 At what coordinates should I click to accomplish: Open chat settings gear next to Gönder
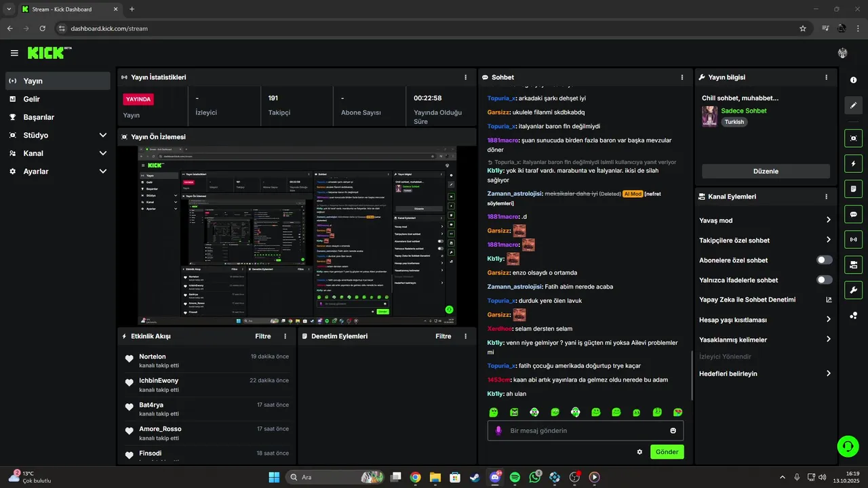pyautogui.click(x=639, y=452)
